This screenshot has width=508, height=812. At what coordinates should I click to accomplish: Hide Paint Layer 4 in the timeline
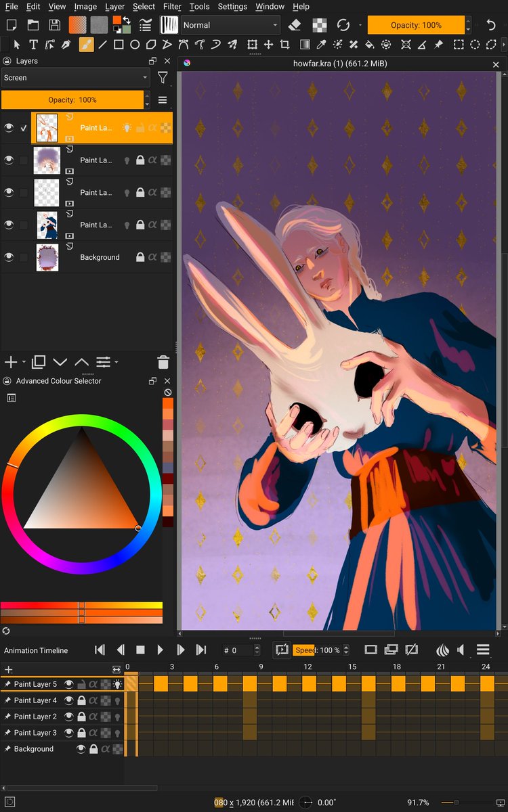click(x=68, y=700)
